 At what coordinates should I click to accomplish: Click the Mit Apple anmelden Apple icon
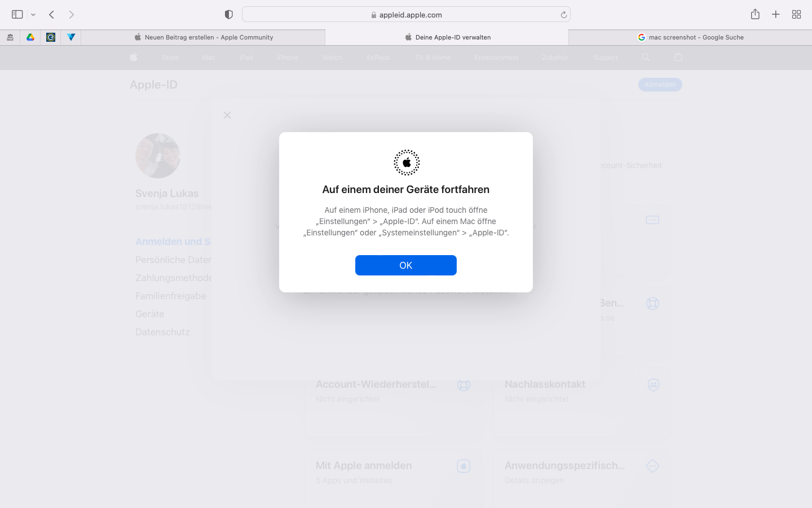(x=464, y=466)
